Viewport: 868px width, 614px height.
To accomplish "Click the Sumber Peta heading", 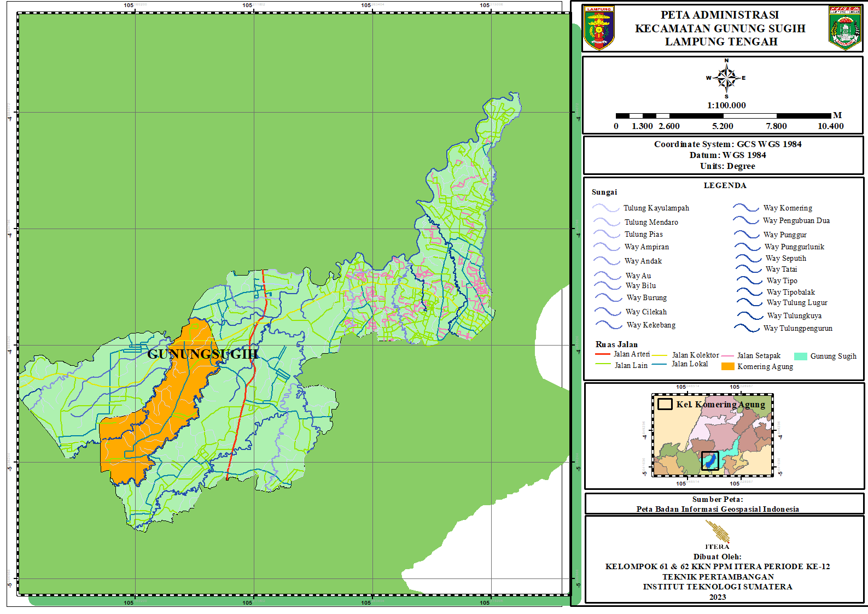I will (x=718, y=499).
